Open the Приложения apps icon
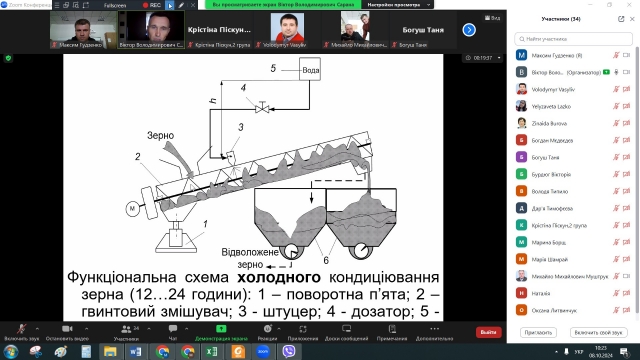 click(302, 329)
